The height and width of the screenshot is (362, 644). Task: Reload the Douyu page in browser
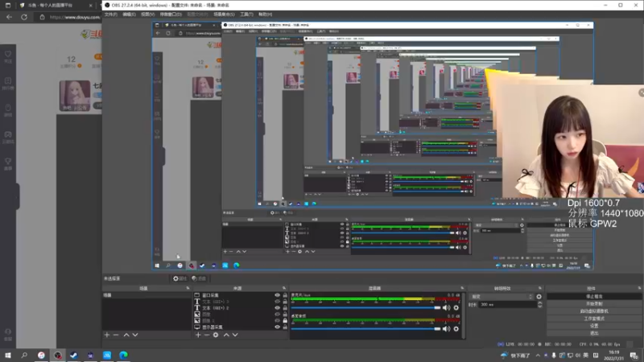click(24, 17)
